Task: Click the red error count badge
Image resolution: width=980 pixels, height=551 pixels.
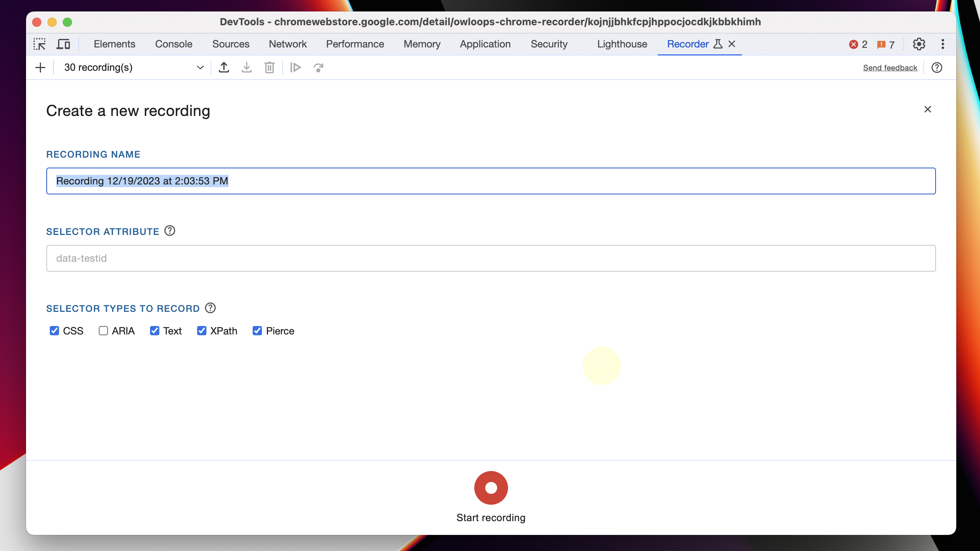Action: [858, 44]
